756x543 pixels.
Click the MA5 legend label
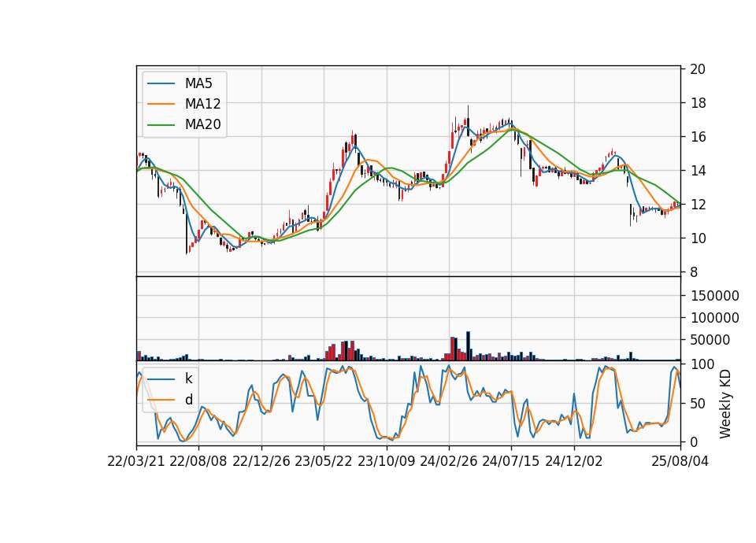click(198, 83)
